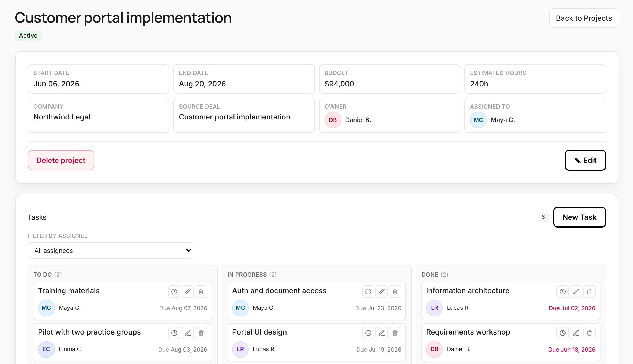The image size is (633, 364).
Task: Create a New Task
Action: [x=579, y=217]
